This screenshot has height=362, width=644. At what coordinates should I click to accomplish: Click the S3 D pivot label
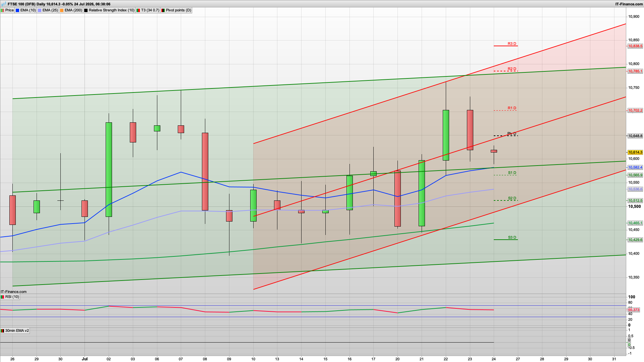tap(512, 238)
